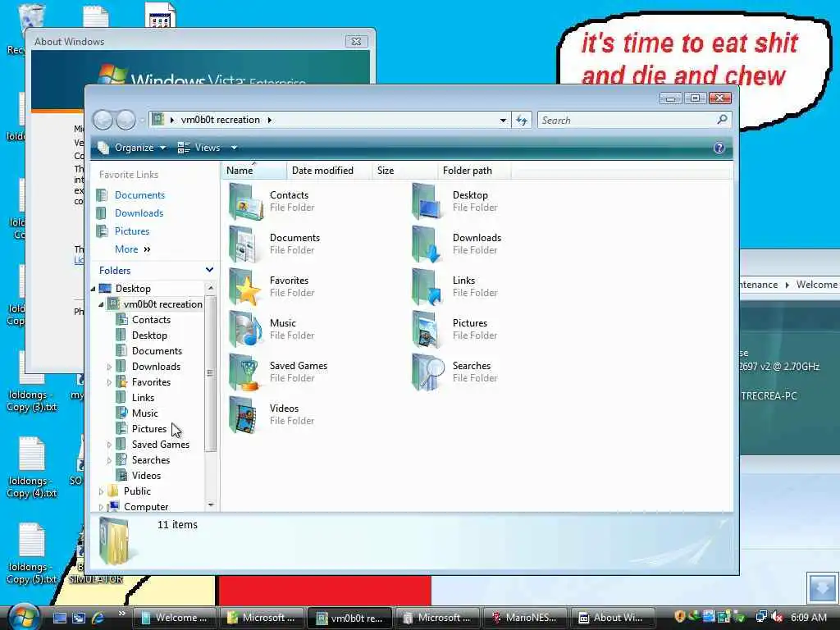Select the Saved Games folder icon
Image resolution: width=840 pixels, height=630 pixels.
246,372
